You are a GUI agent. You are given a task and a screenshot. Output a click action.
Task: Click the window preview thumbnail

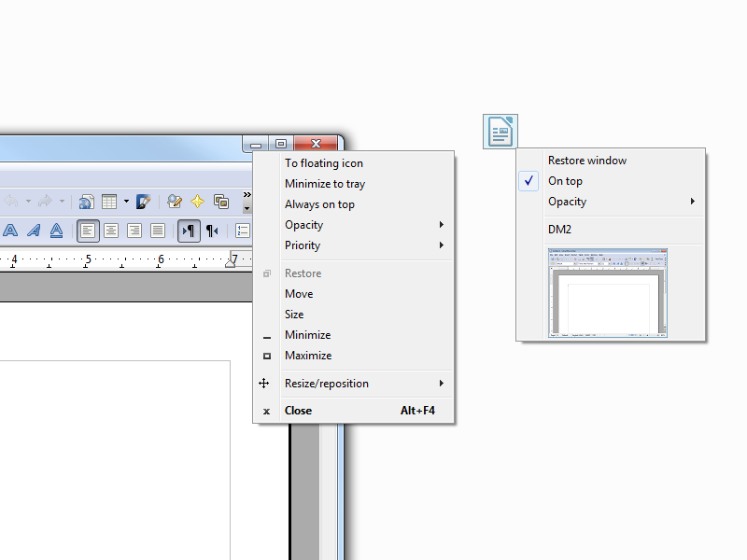(x=608, y=292)
